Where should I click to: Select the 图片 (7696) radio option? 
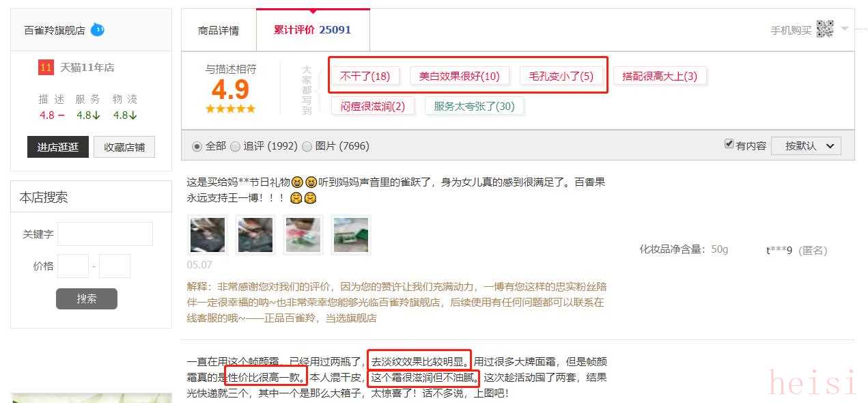pyautogui.click(x=307, y=146)
